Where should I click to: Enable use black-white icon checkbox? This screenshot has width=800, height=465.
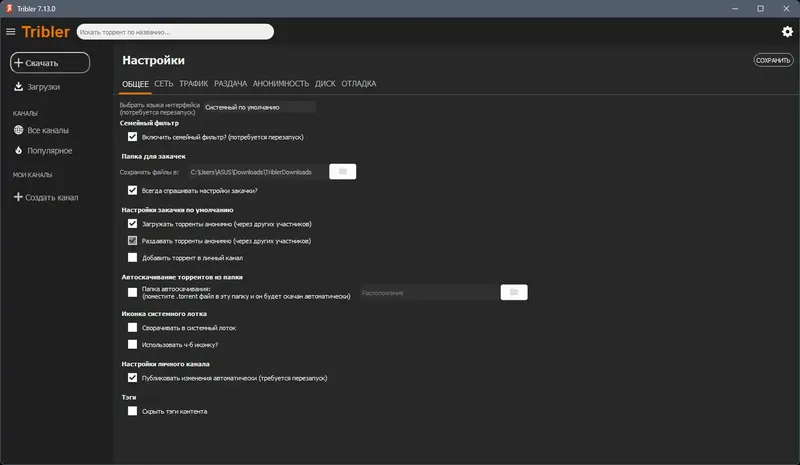click(132, 345)
